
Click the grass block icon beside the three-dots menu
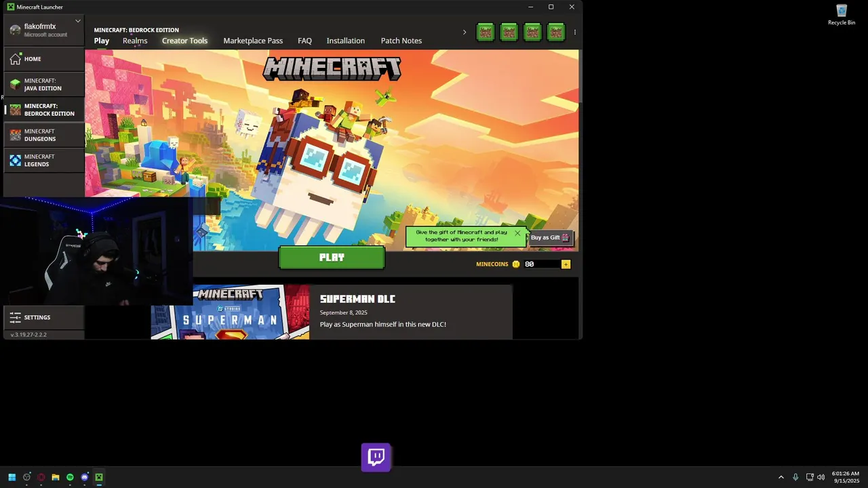(x=556, y=32)
